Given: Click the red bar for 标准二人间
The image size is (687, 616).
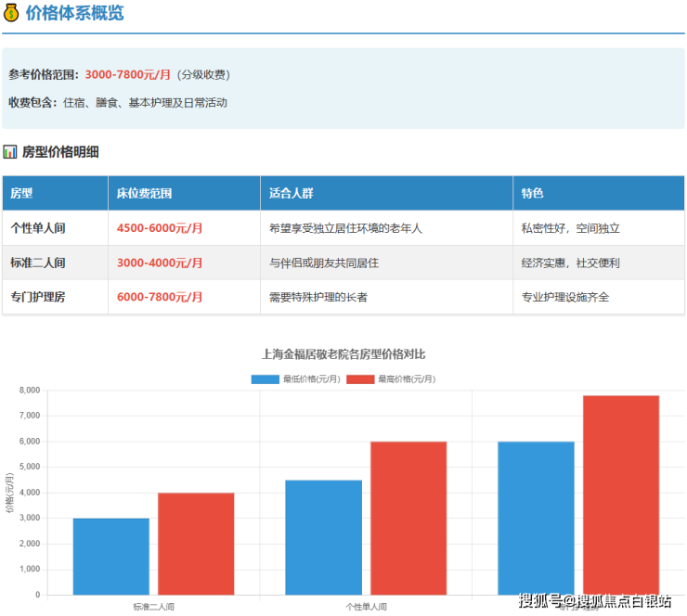Looking at the screenshot, I should click(196, 543).
